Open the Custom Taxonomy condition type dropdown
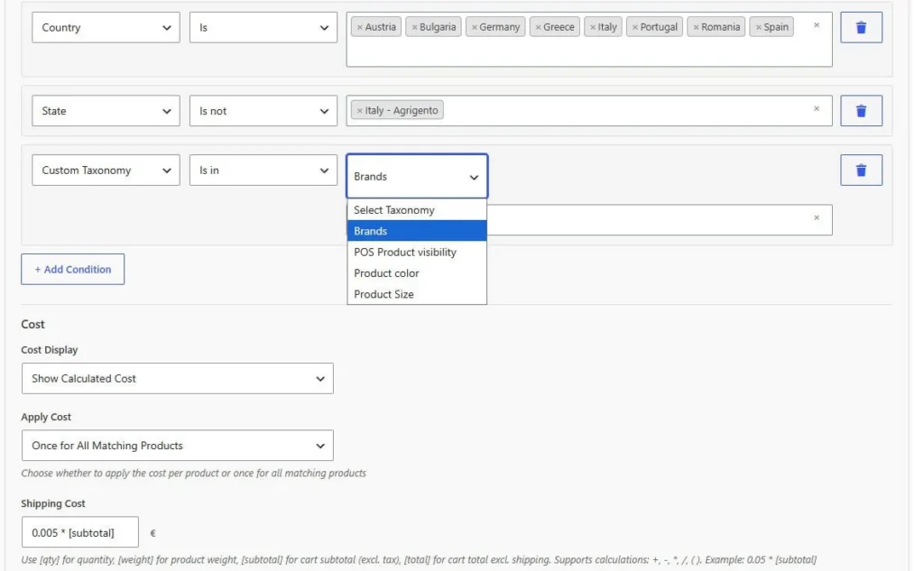924x571 pixels. [106, 170]
